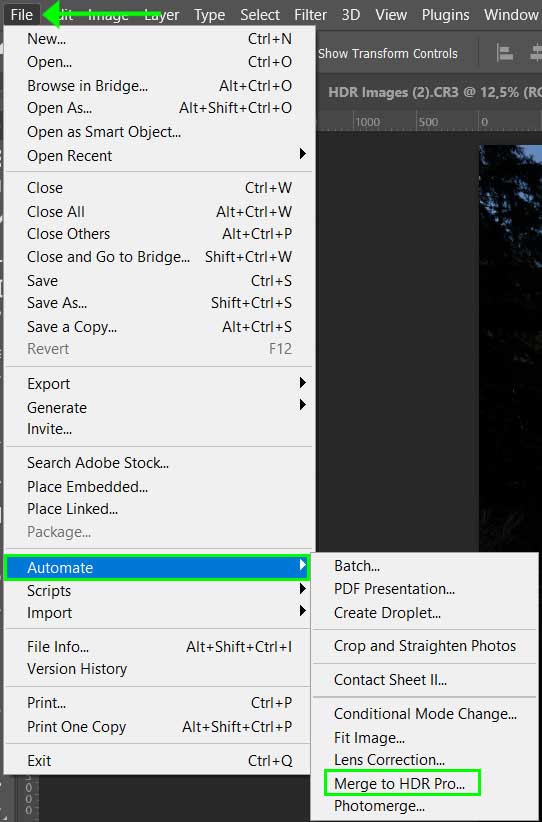The width and height of the screenshot is (542, 822).
Task: Select Crop and Straighten Photos
Action: 425,646
